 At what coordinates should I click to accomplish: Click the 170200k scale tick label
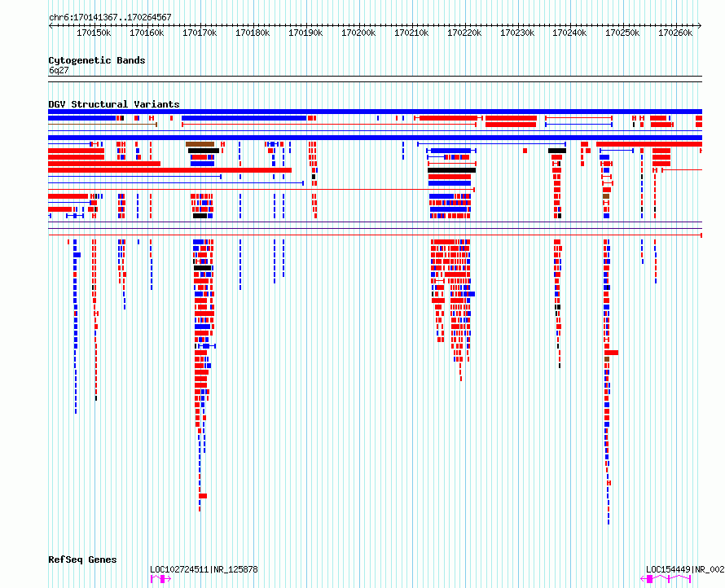358,33
